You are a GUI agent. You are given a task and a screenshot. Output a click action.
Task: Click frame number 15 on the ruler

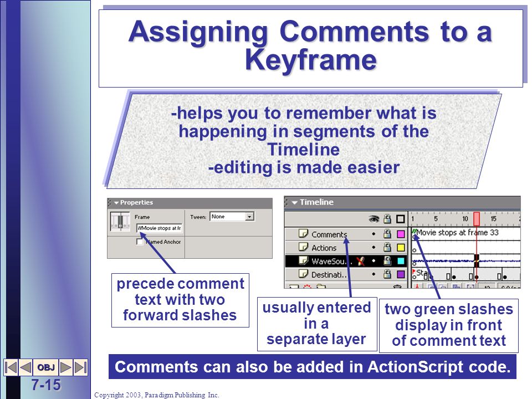point(493,219)
